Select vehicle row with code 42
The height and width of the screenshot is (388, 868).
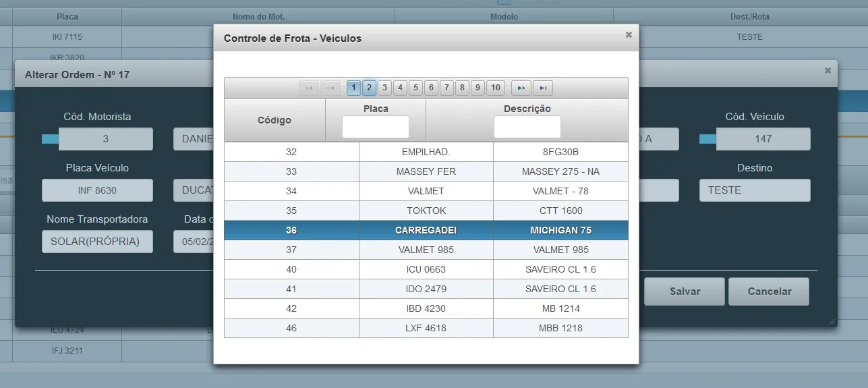(426, 308)
